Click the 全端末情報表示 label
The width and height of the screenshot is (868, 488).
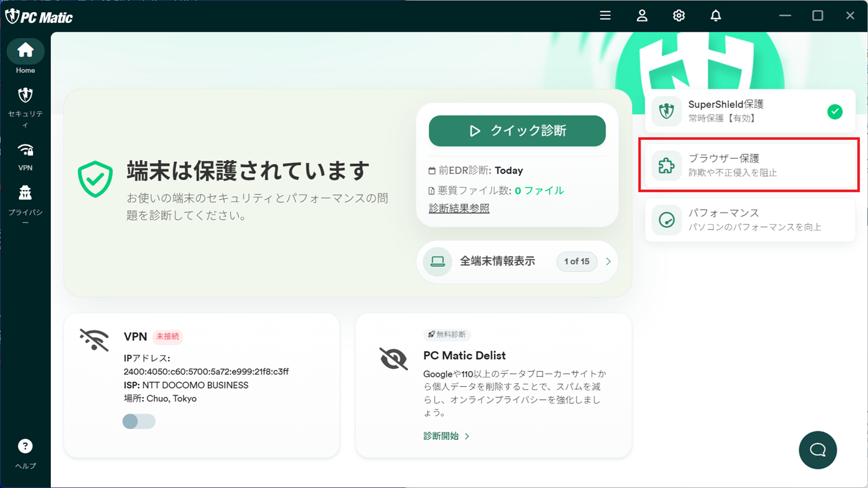498,261
